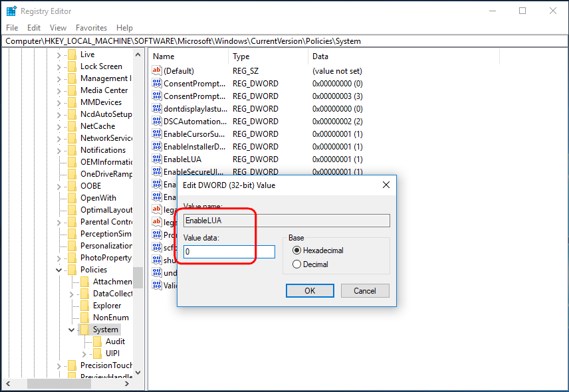Select the Parental Contr tree key
The image size is (569, 392).
106,222
